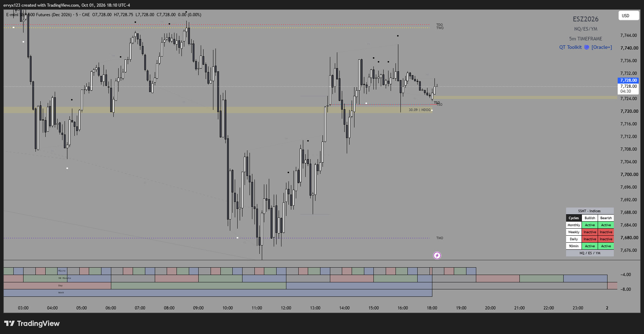The width and height of the screenshot is (644, 334).
Task: Click the 7,744.00 price axis label
Action: [x=629, y=35]
